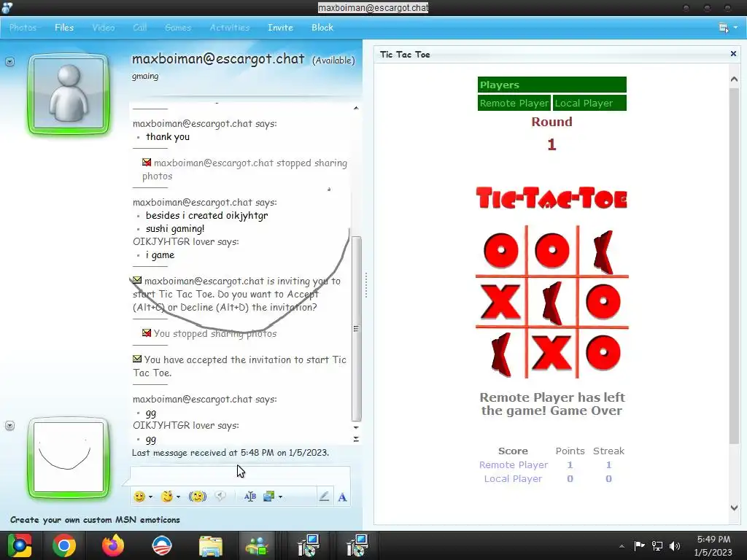Screen dimensions: 747x560
Task: Click the maxboiman@escargot.chat contact name
Action: coord(217,59)
